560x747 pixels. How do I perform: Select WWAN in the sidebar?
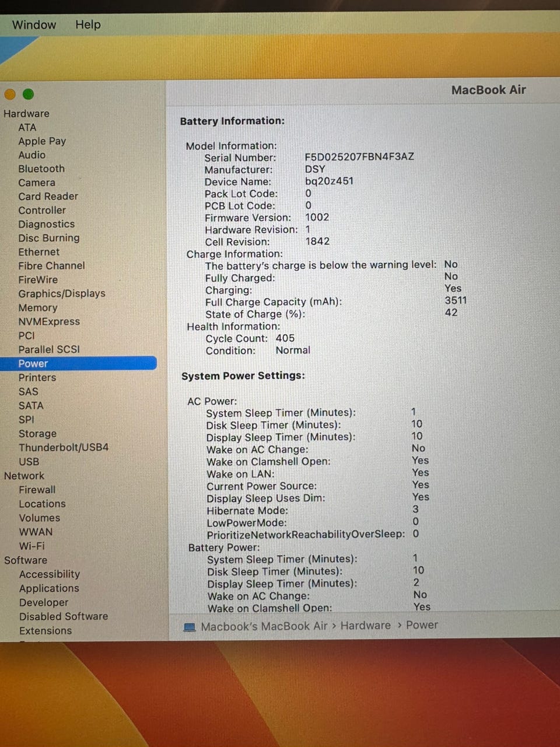36,532
